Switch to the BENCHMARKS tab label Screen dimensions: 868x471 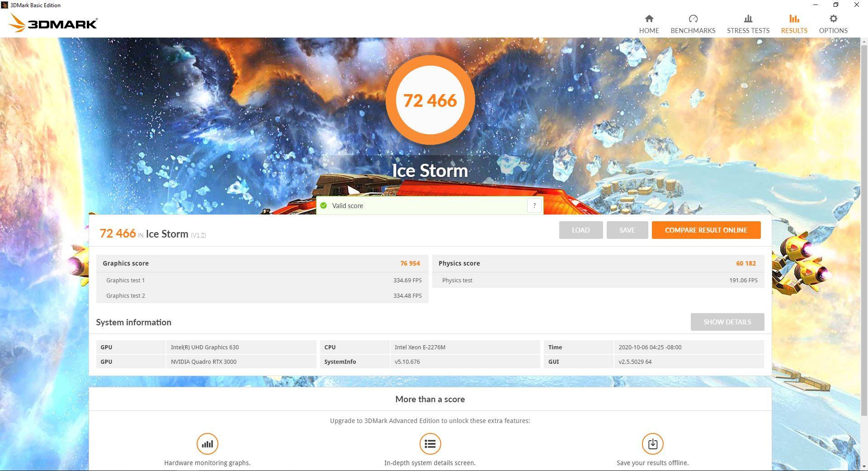(693, 31)
